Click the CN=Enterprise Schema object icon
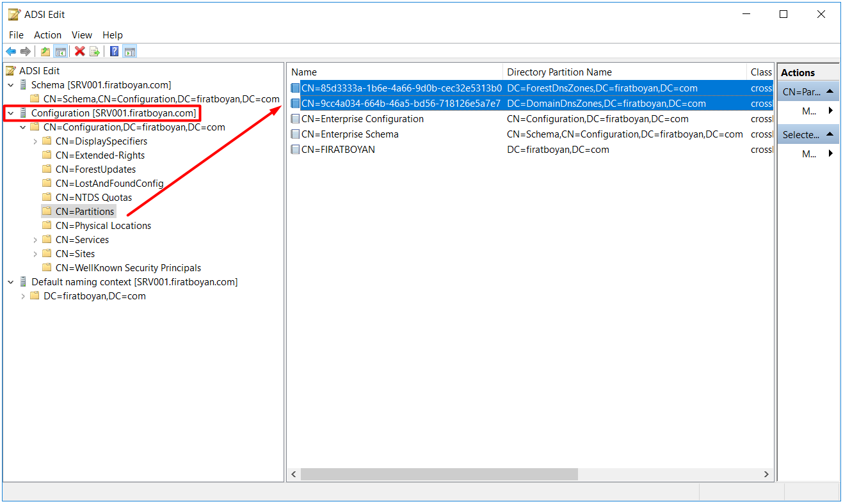843x504 pixels. tap(295, 134)
